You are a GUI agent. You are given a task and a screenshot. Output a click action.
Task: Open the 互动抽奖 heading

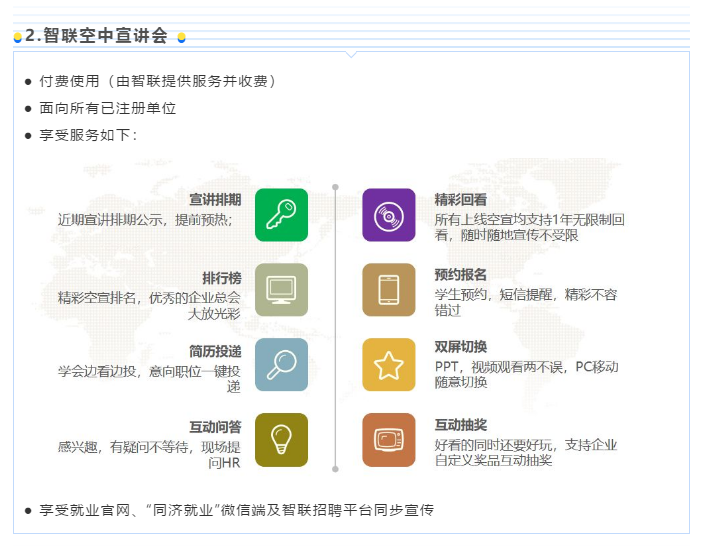click(x=461, y=425)
